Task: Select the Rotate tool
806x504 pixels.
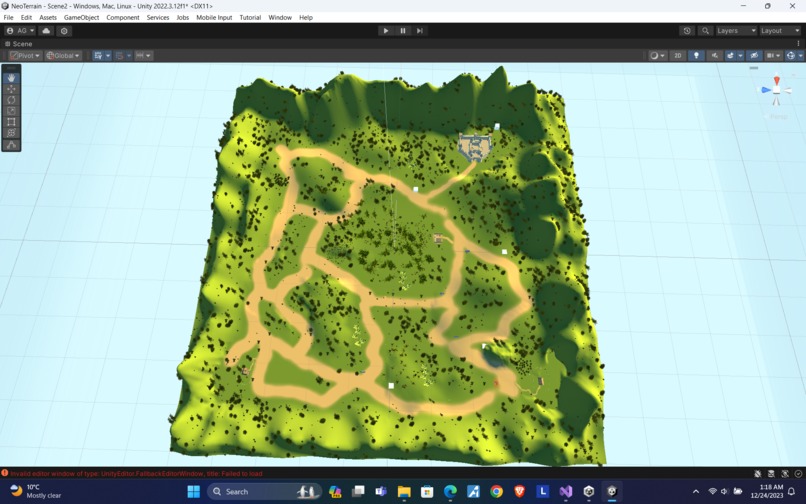Action: (11, 100)
